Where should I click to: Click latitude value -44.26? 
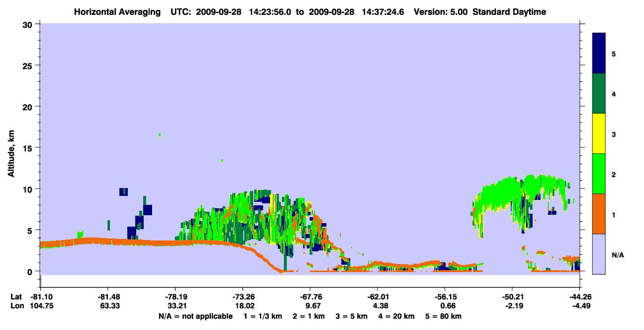[x=580, y=297]
